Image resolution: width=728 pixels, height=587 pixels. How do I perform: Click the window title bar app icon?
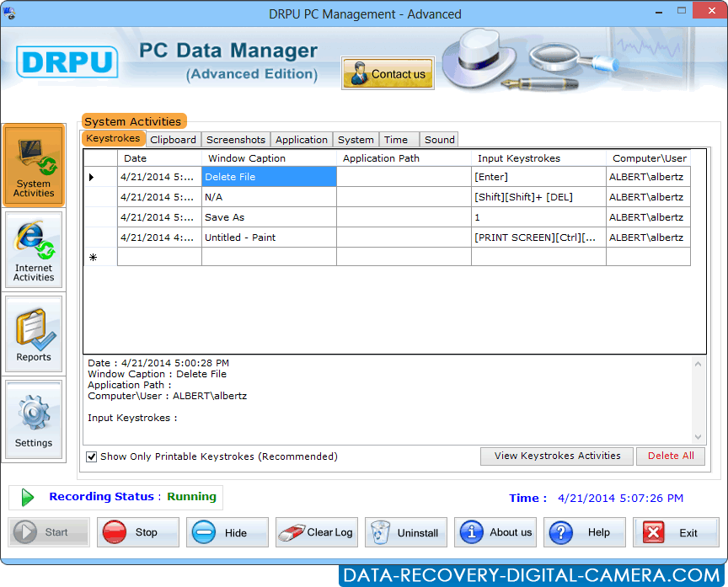tap(9, 13)
